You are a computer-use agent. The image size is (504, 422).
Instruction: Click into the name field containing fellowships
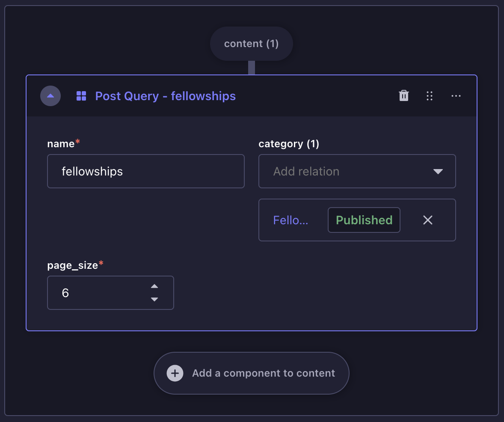(x=145, y=171)
